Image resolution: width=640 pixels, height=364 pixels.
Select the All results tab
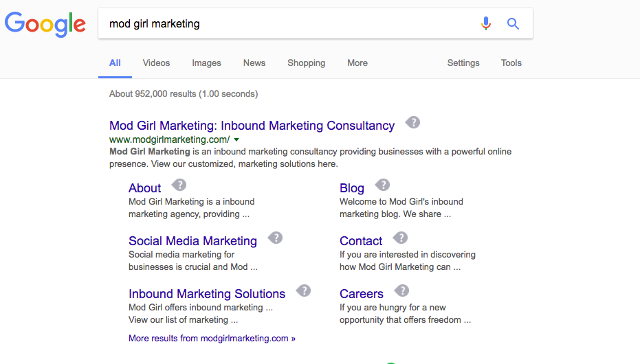[x=115, y=62]
